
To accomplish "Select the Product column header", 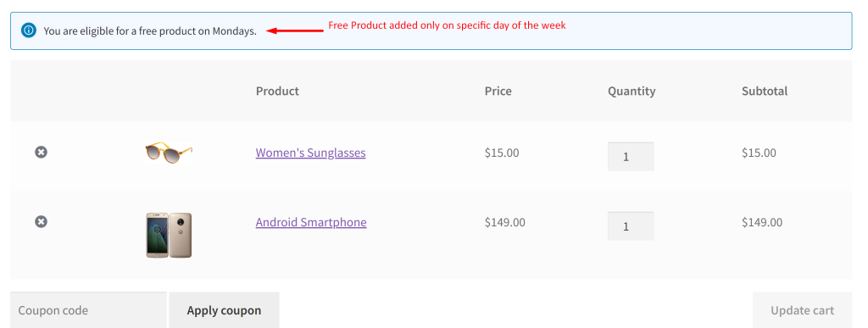I will (x=277, y=91).
